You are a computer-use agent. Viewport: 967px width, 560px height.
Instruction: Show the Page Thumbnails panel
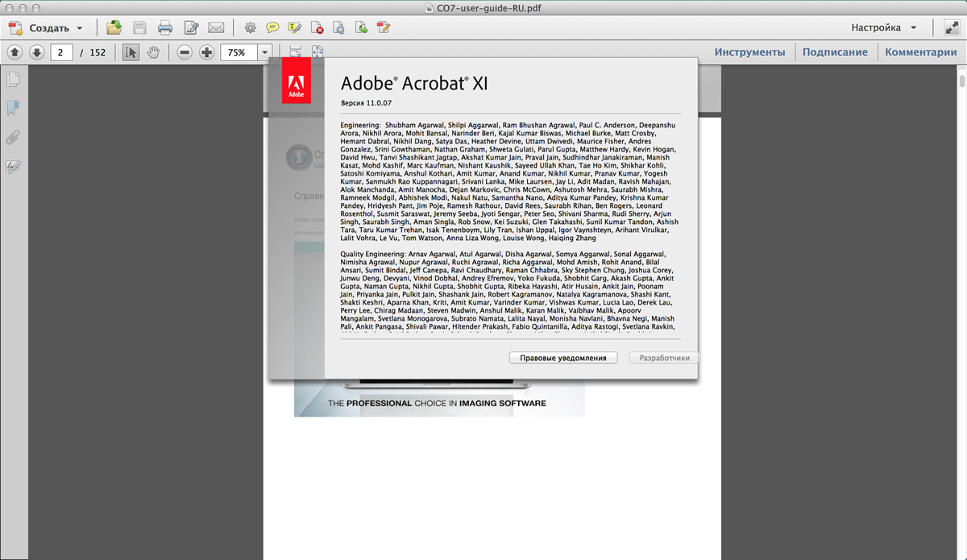(13, 80)
